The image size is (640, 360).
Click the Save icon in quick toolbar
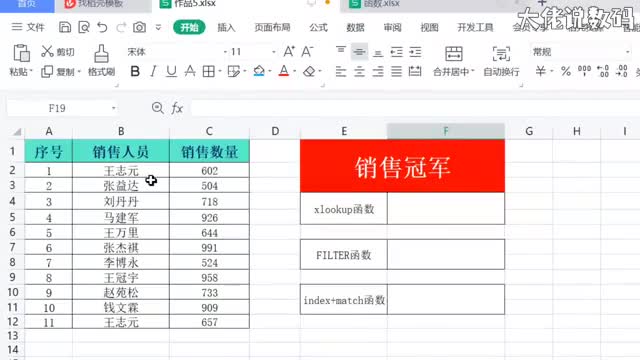65,27
